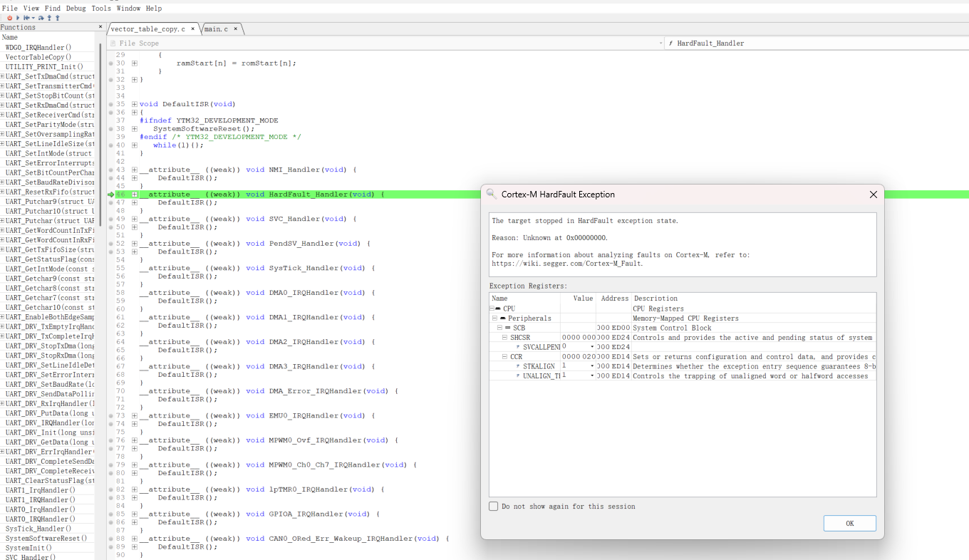Check 'Do not show again for this session'
This screenshot has width=969, height=560.
[x=493, y=507]
